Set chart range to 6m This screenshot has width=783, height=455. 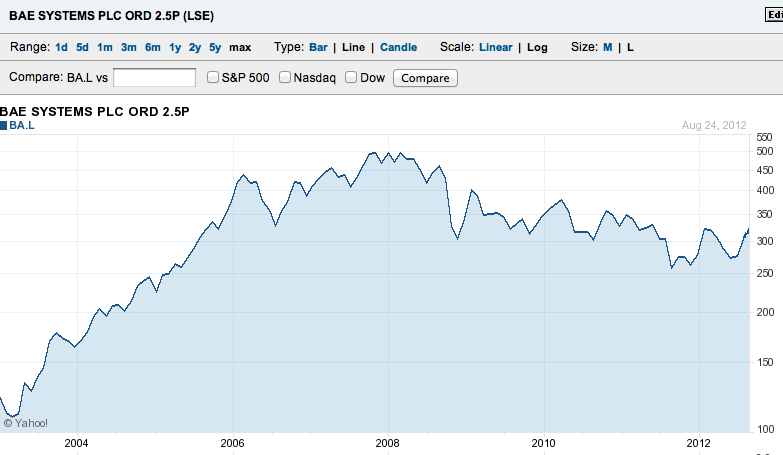tap(153, 47)
